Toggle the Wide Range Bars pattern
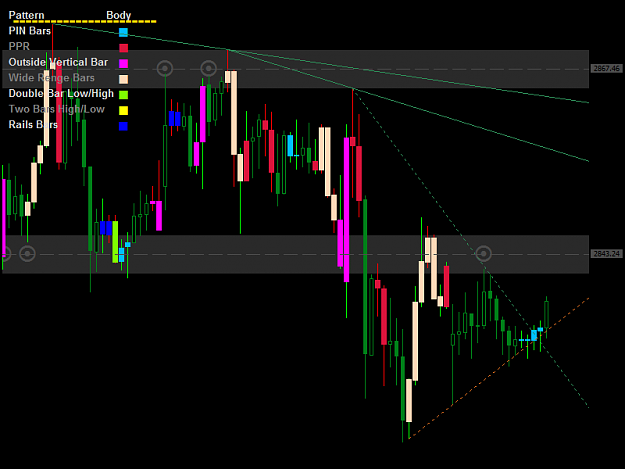The image size is (625, 469). coord(51,78)
